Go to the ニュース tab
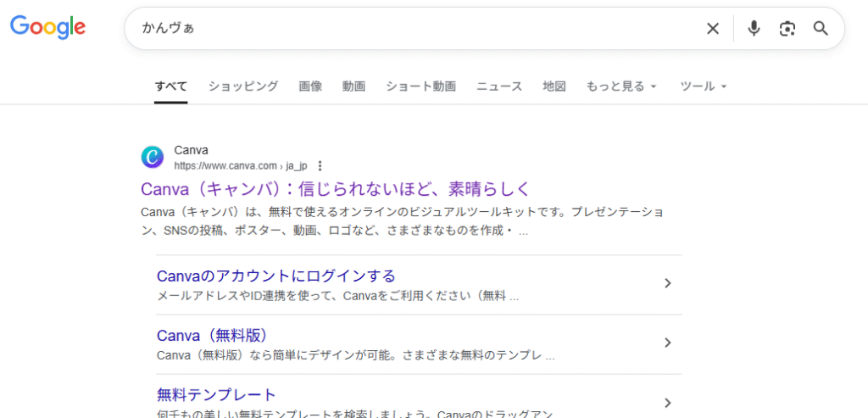Viewport: 868px width, 418px height. point(498,86)
